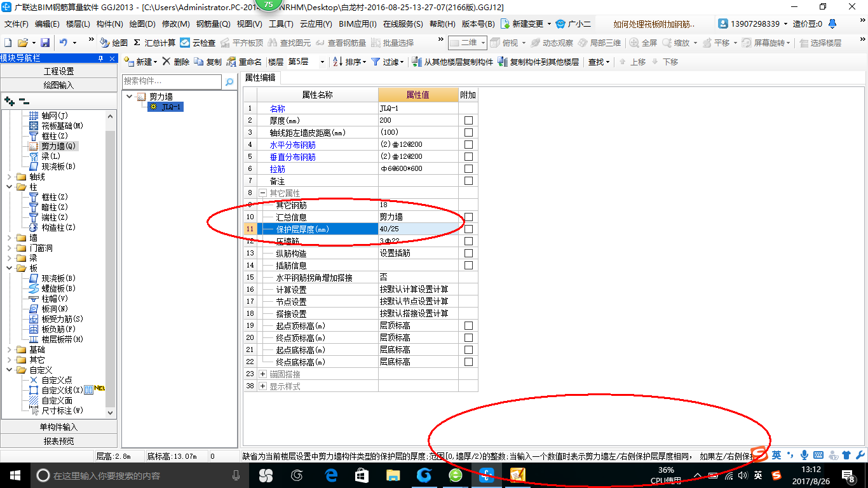Rename component with 重命名 icon
Viewport: 868px width, 488px height.
(244, 62)
